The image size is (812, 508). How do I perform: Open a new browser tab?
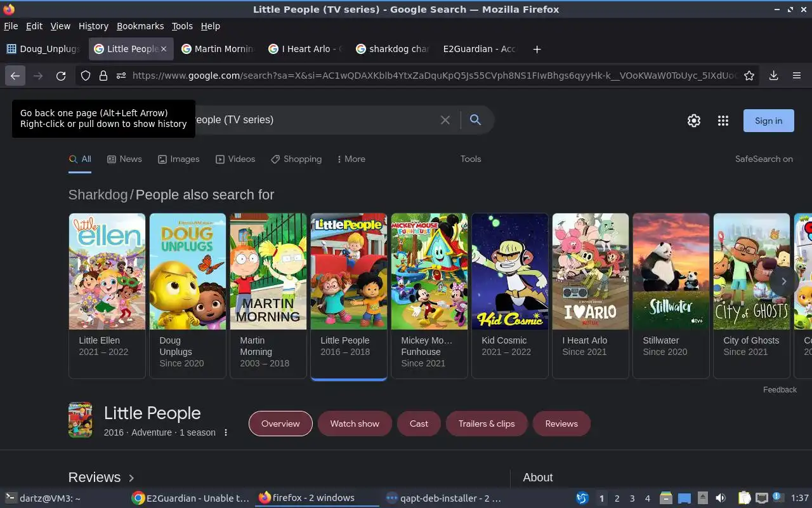point(537,49)
